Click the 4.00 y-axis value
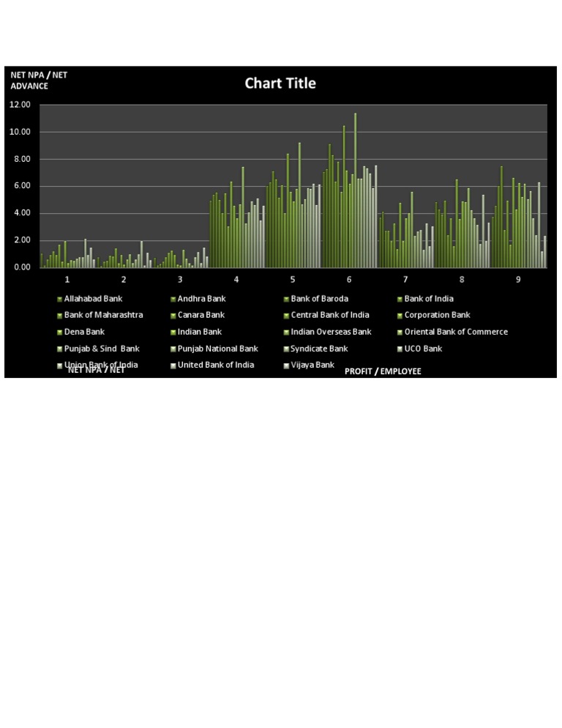This screenshot has height=728, width=562. [22, 213]
